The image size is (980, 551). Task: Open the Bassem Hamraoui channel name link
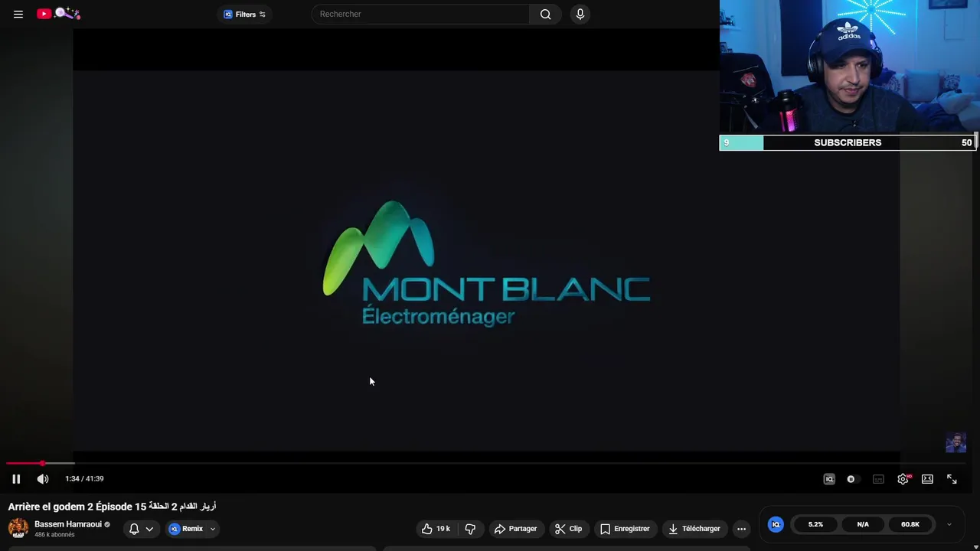click(68, 524)
